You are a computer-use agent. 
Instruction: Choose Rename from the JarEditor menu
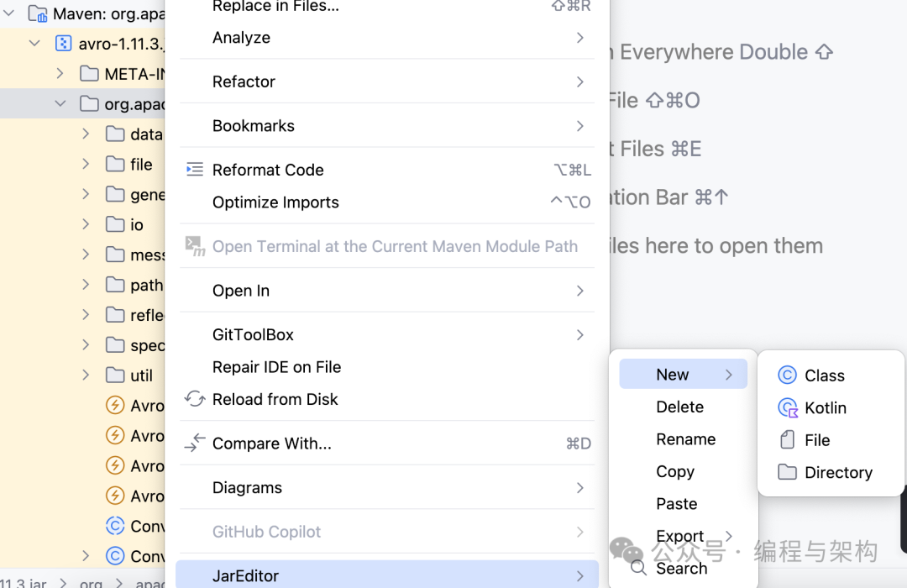pyautogui.click(x=685, y=439)
